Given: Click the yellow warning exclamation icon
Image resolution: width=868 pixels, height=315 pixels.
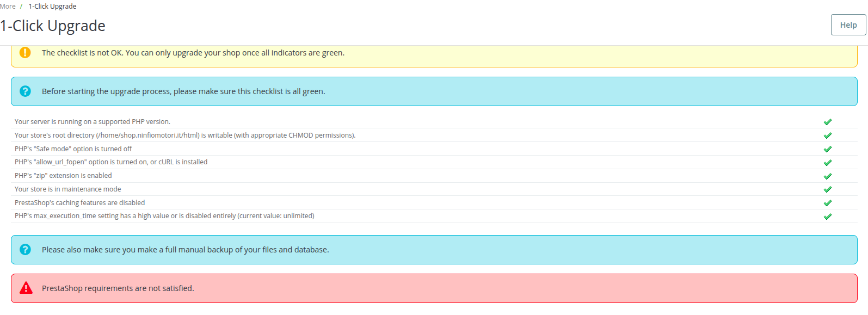Looking at the screenshot, I should click(25, 53).
